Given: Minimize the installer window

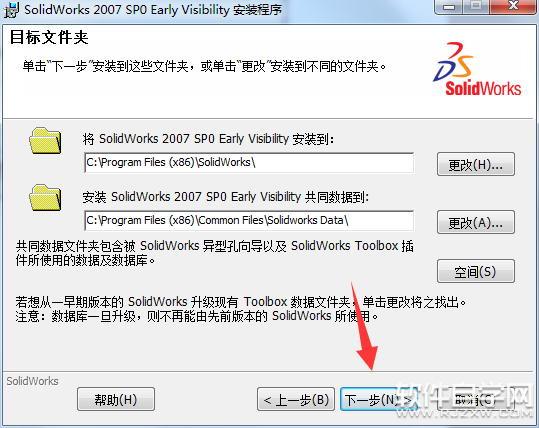Looking at the screenshot, I should (450, 7).
